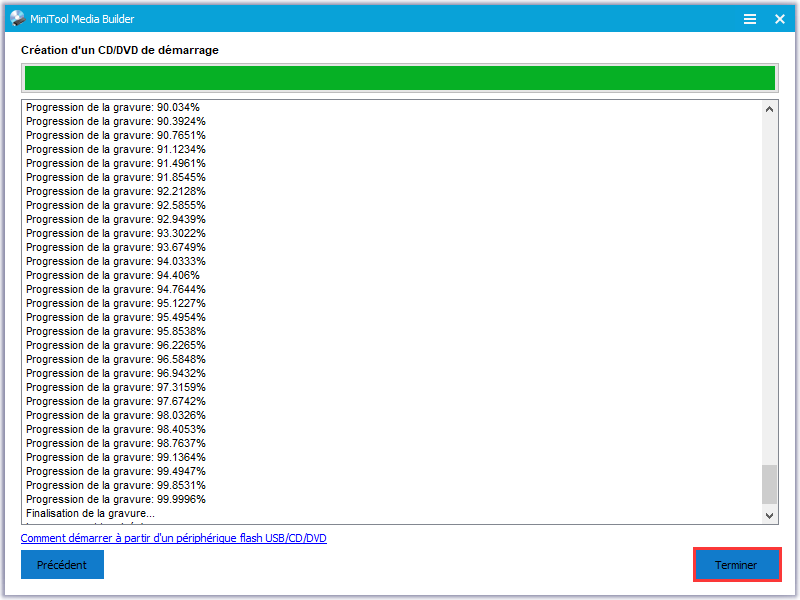The width and height of the screenshot is (800, 600).
Task: Click the MiniTool Media Builder disc logo icon
Action: tap(18, 19)
